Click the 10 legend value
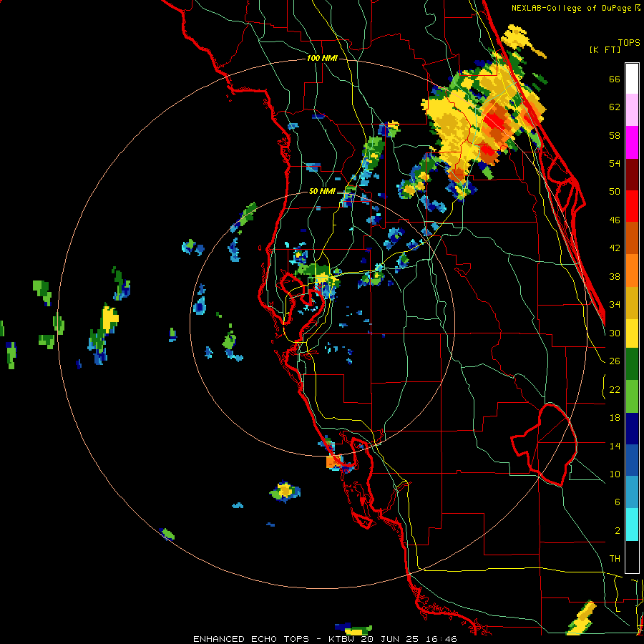This screenshot has height=644, width=644. coord(615,474)
